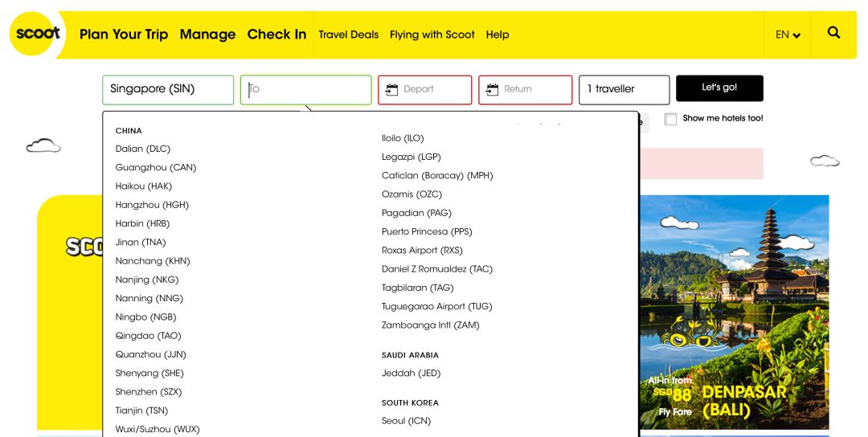
Task: Click the Denpasar Bali promo banner
Action: [734, 312]
